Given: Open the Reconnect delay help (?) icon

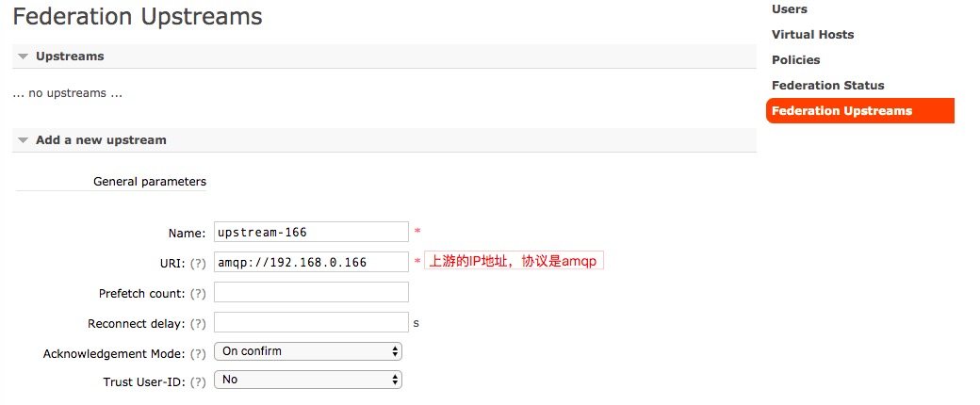Looking at the screenshot, I should tap(198, 324).
